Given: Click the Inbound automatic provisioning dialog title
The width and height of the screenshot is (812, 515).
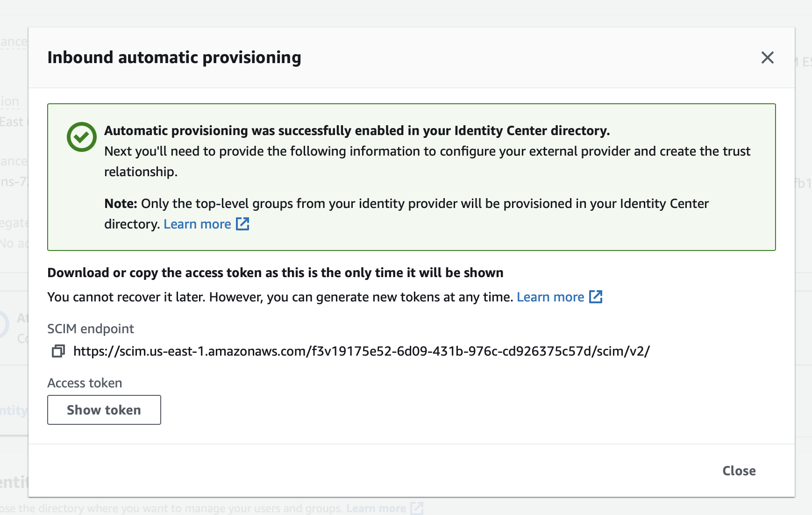Looking at the screenshot, I should pos(174,57).
